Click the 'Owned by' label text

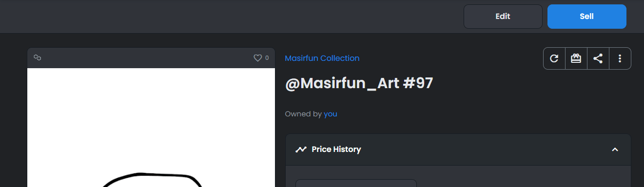tap(303, 114)
